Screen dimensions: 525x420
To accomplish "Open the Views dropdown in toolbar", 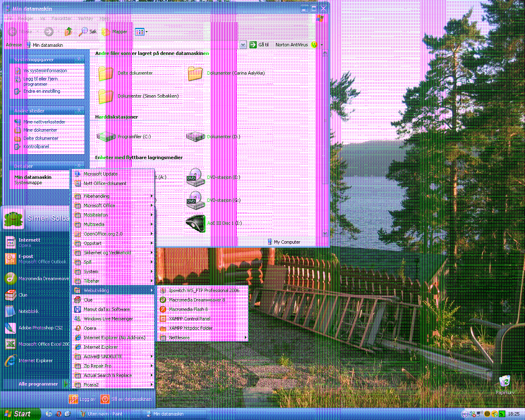I will point(141,32).
